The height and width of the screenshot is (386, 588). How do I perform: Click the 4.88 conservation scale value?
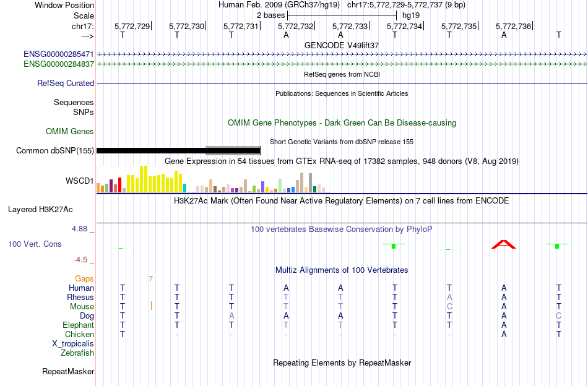79,229
